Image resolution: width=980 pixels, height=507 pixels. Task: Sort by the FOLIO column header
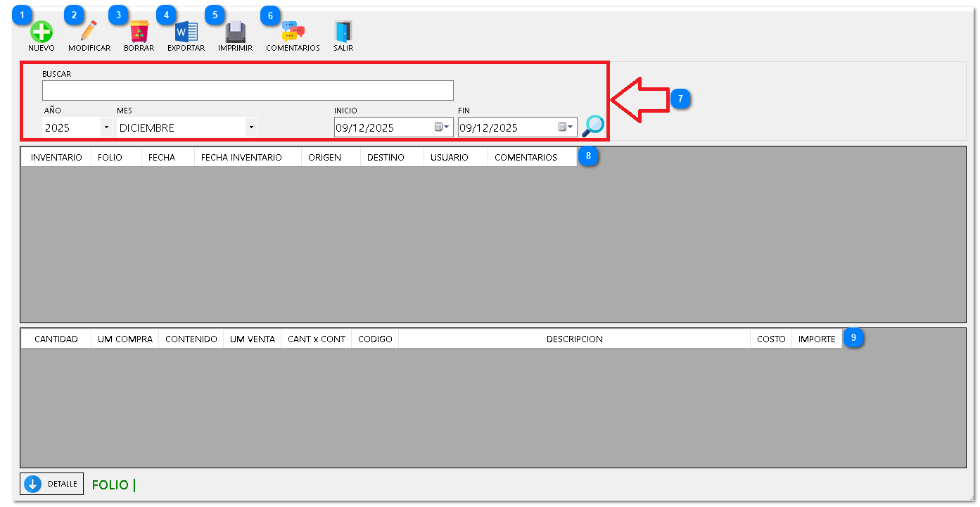click(110, 158)
